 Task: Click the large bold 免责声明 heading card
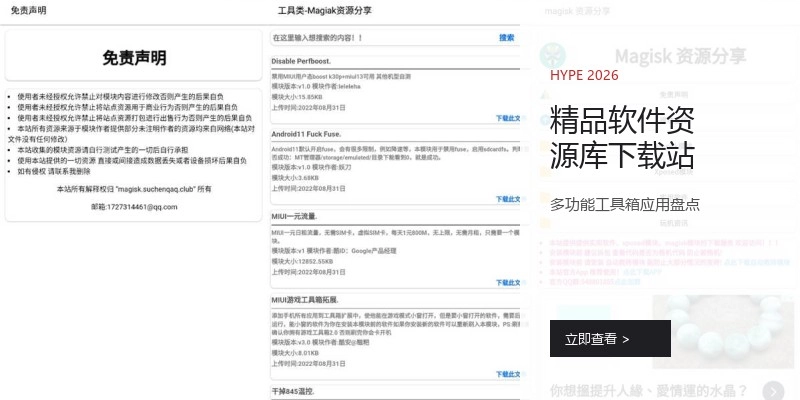[x=134, y=55]
